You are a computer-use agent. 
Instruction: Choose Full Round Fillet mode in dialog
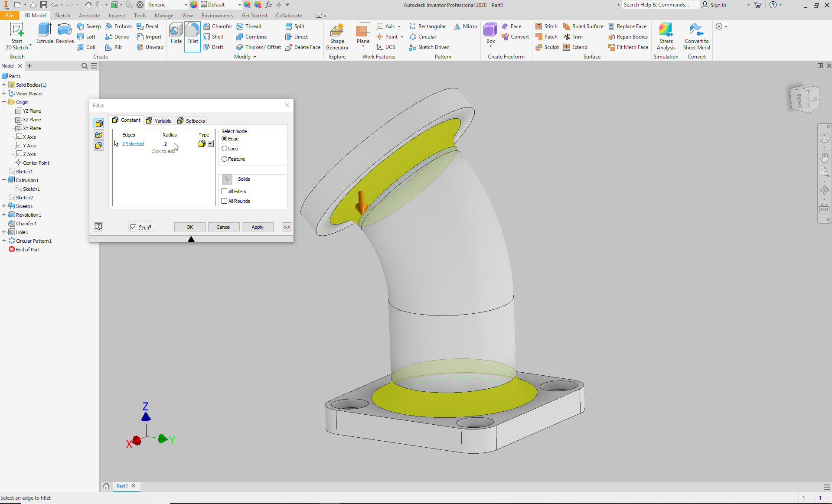(x=99, y=146)
